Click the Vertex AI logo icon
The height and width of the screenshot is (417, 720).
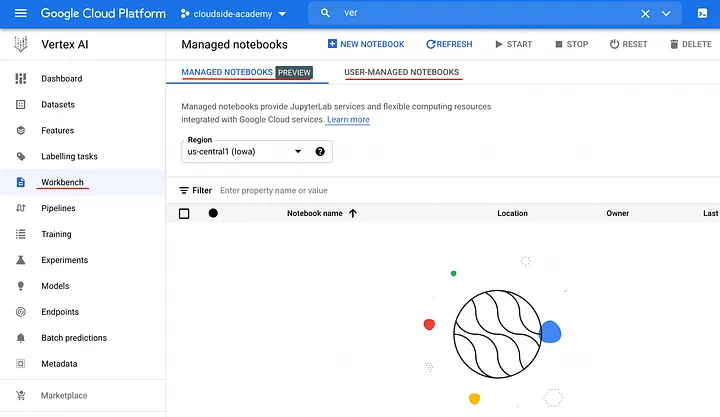[x=21, y=44]
